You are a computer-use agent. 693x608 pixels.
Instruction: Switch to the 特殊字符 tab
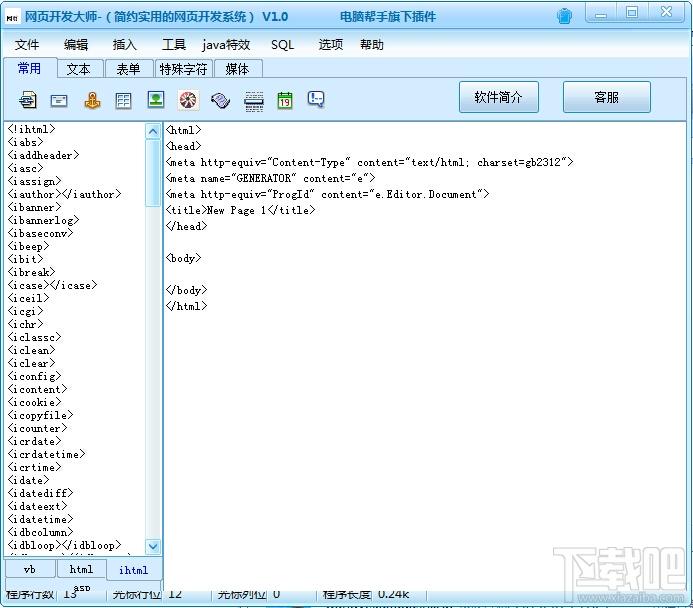click(184, 69)
